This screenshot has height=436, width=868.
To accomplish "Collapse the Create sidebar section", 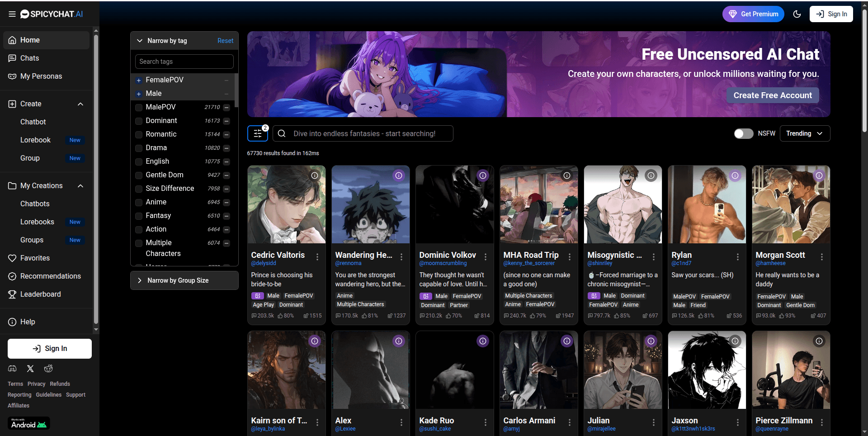I will [80, 104].
